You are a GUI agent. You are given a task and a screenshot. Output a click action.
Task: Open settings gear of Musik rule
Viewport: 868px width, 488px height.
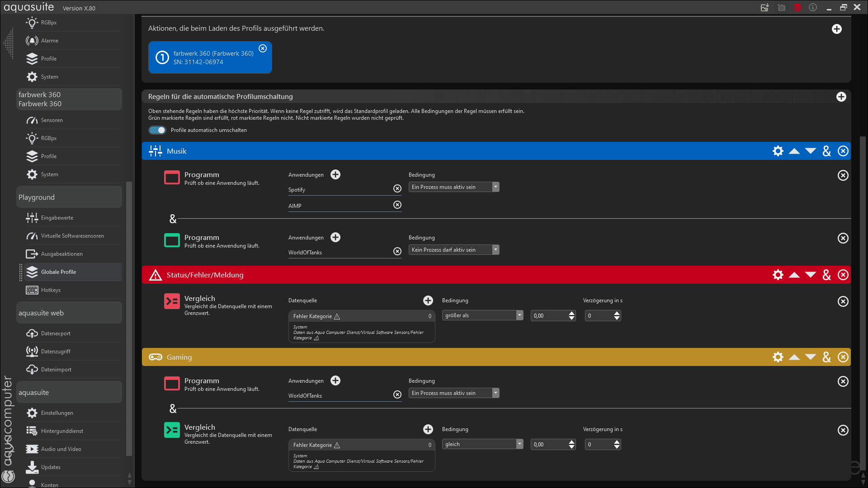coord(778,151)
